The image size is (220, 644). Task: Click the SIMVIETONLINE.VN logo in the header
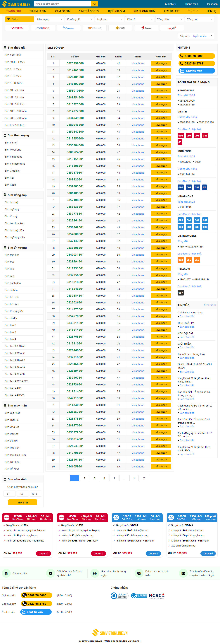pyautogui.click(x=16, y=4)
